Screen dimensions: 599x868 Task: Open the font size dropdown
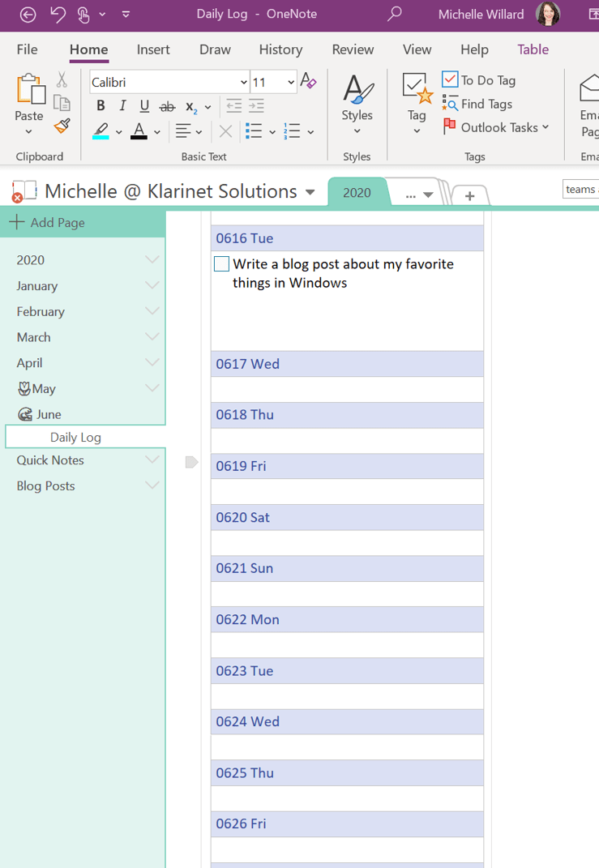(x=290, y=82)
